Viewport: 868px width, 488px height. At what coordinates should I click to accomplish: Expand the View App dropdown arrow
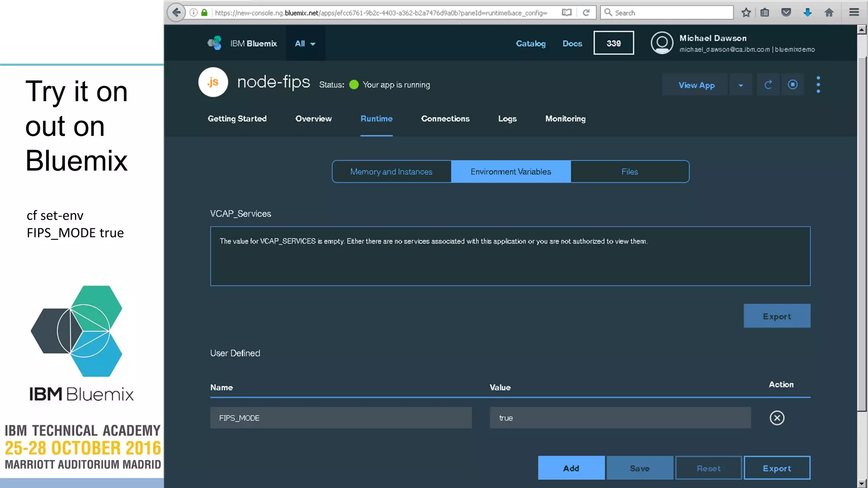[741, 85]
